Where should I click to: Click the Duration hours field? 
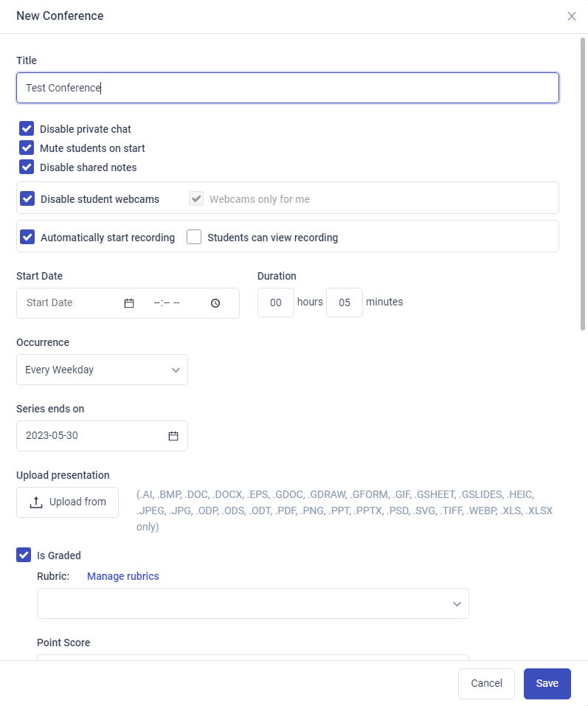275,302
